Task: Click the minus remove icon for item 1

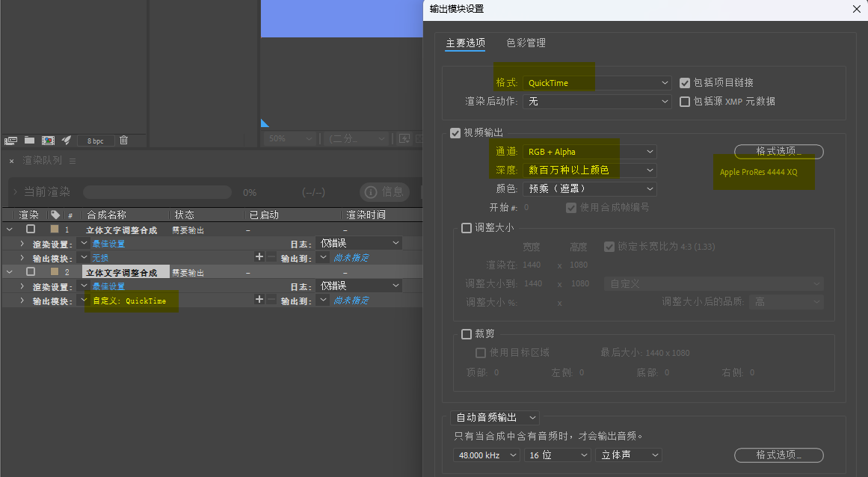Action: pyautogui.click(x=271, y=256)
